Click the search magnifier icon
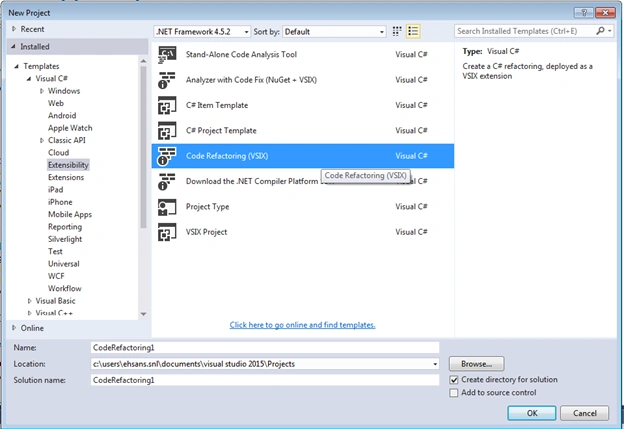Screen dimensions: 624x429 [x=600, y=31]
